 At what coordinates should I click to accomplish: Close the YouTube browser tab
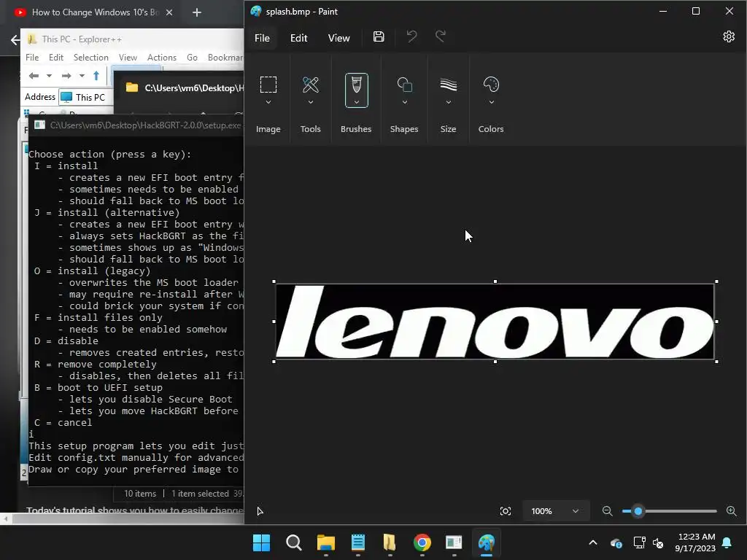[x=169, y=12]
